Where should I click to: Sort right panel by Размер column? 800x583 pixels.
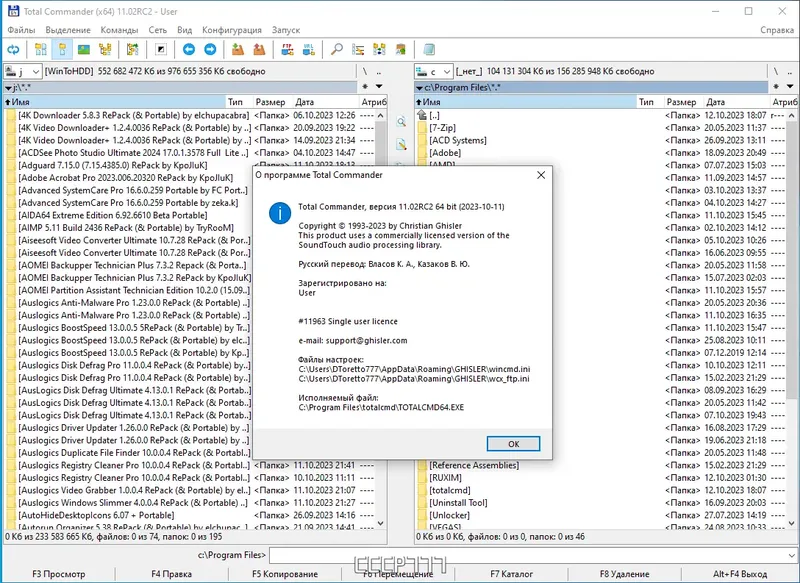tap(683, 102)
